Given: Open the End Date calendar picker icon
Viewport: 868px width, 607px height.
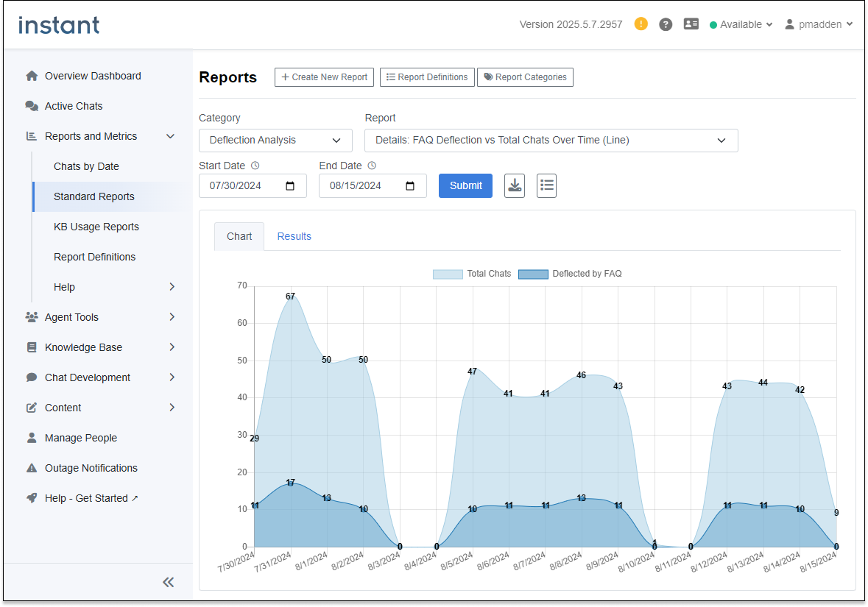Looking at the screenshot, I should [410, 186].
